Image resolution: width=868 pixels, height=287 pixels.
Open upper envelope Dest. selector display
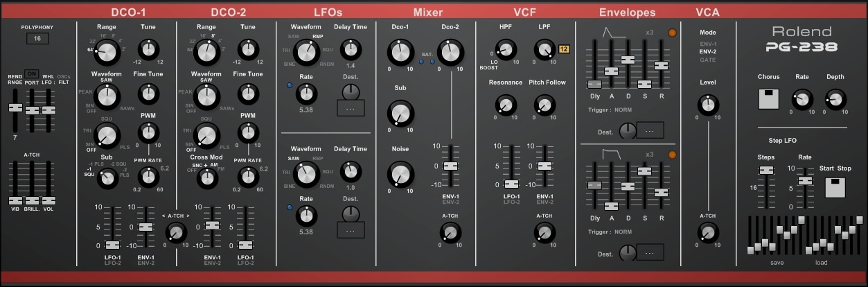click(x=650, y=130)
